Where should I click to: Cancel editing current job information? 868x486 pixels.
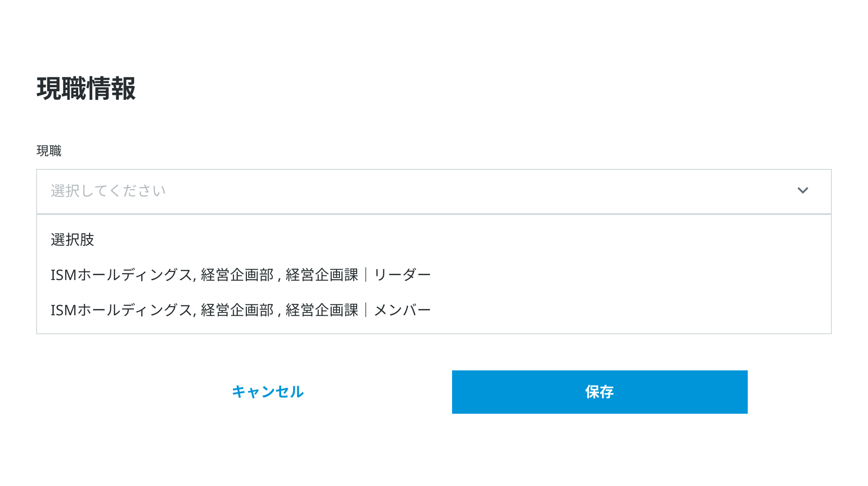[268, 392]
